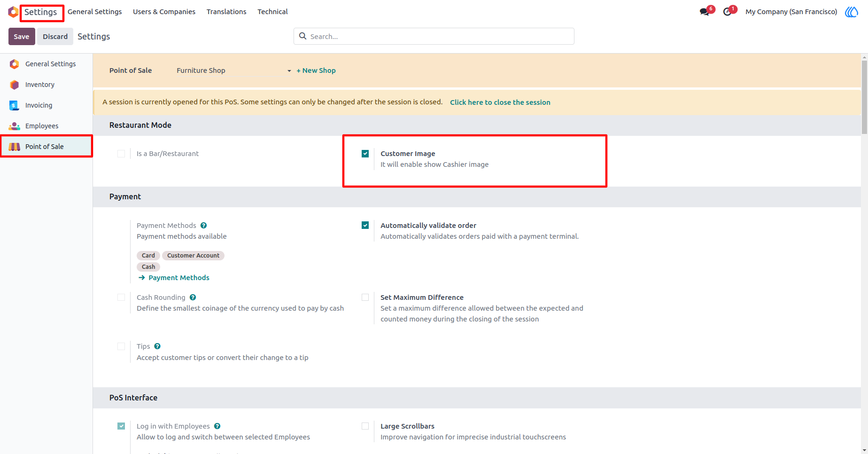Enable the Large Scrollbars checkbox
868x454 pixels.
pos(365,426)
